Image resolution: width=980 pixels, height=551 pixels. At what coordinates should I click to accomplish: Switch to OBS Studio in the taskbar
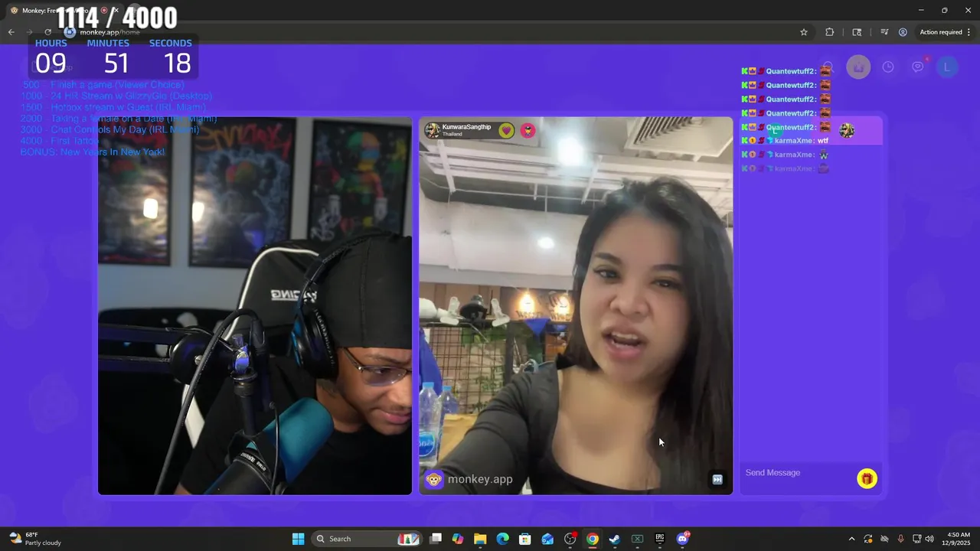570,539
